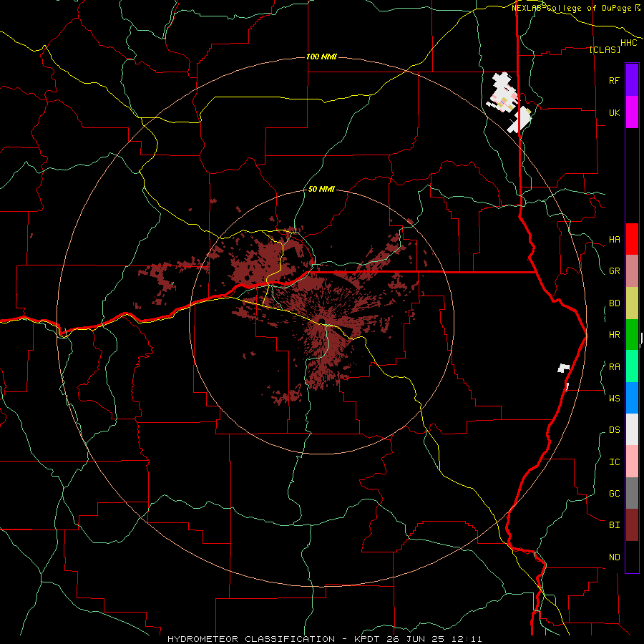This screenshot has height=644, width=644.
Task: Click the WS blue legend swatch
Action: [x=632, y=398]
